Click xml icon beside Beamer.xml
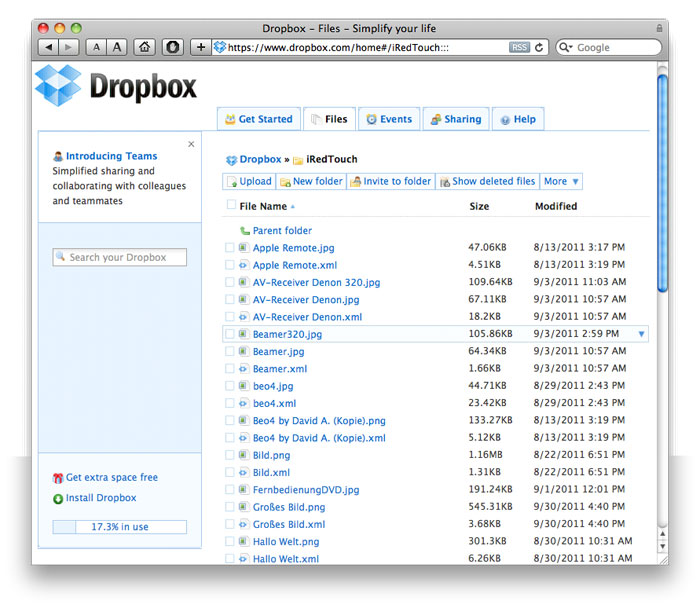 tap(243, 369)
